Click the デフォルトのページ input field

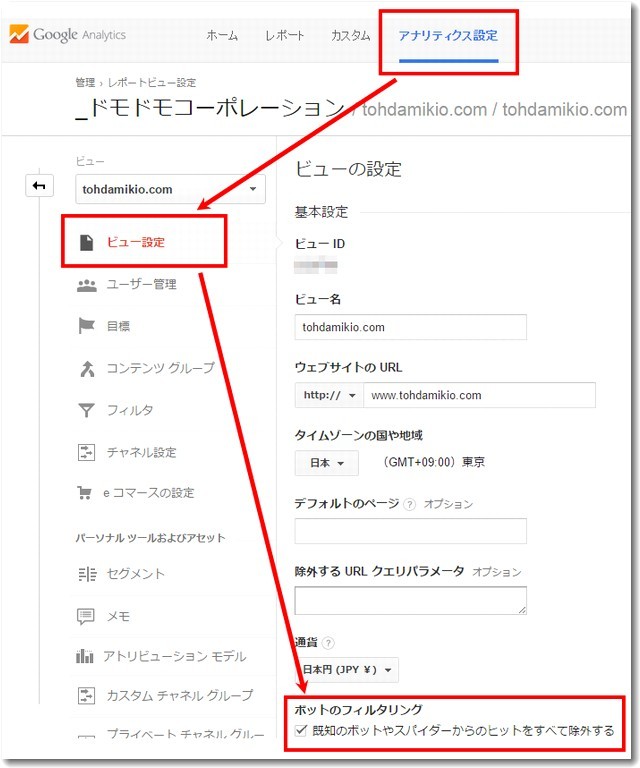[410, 531]
